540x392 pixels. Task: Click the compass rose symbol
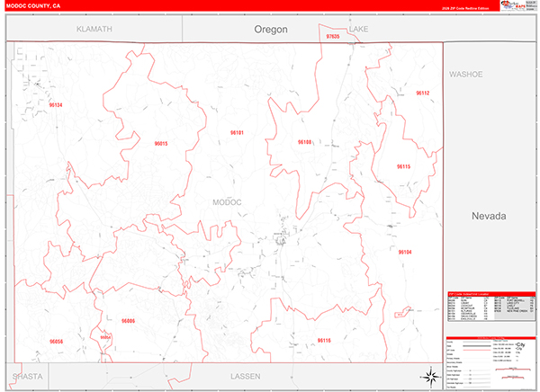430,377
